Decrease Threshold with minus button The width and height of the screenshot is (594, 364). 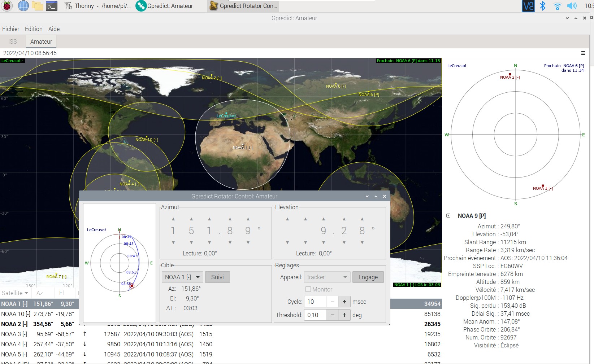pyautogui.click(x=332, y=315)
